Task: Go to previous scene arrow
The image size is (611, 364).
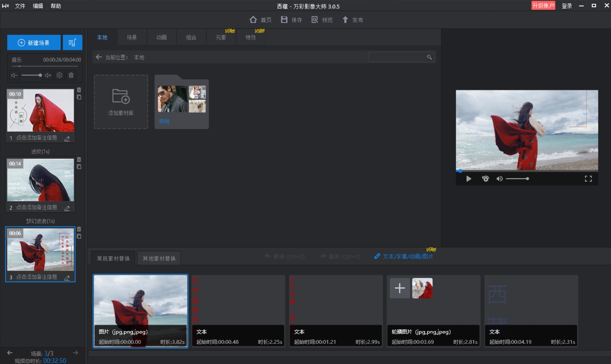Action: click(10, 353)
